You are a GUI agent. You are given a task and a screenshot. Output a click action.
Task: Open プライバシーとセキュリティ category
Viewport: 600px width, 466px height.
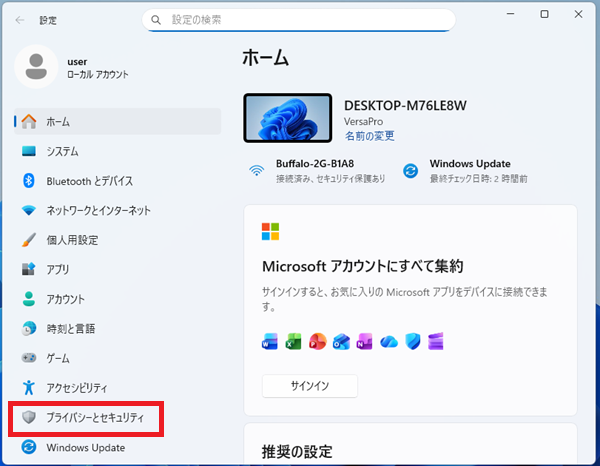click(117, 417)
